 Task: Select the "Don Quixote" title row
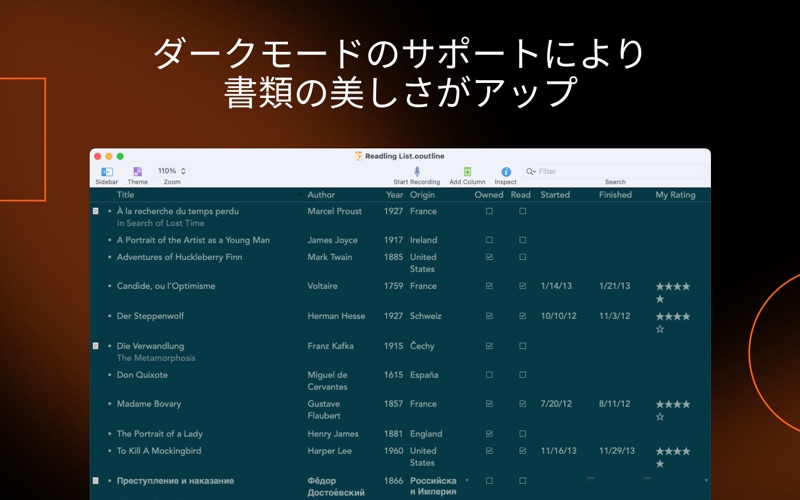click(142, 375)
